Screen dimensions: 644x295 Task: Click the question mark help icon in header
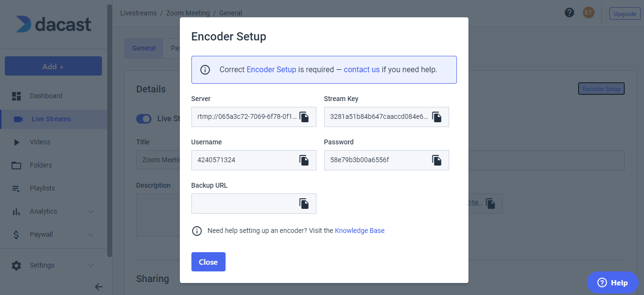coord(569,13)
